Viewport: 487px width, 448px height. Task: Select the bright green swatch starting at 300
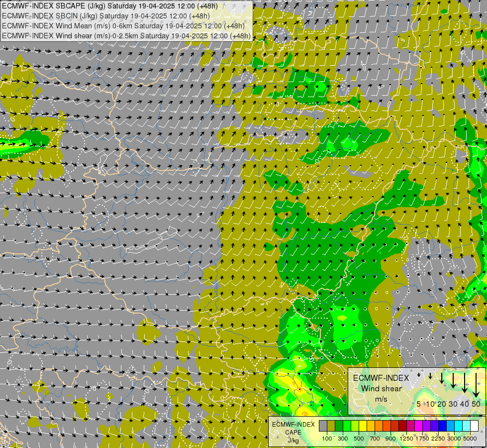pos(347,426)
